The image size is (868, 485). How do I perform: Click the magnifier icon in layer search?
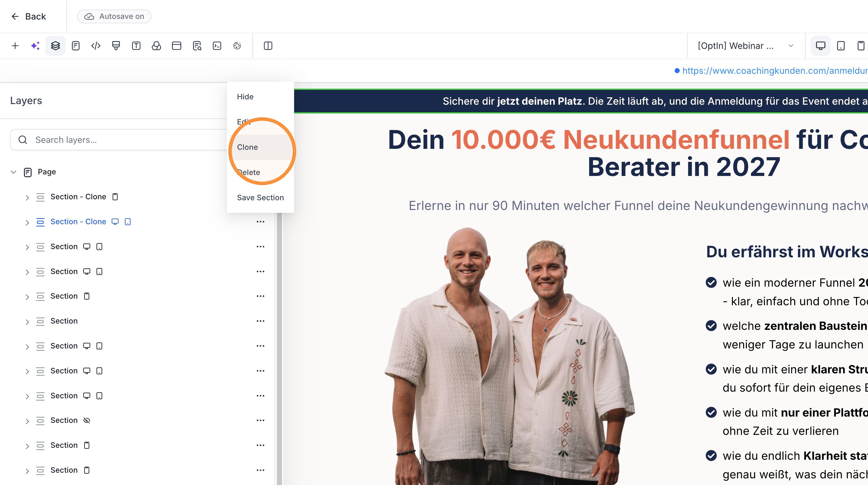(x=23, y=140)
